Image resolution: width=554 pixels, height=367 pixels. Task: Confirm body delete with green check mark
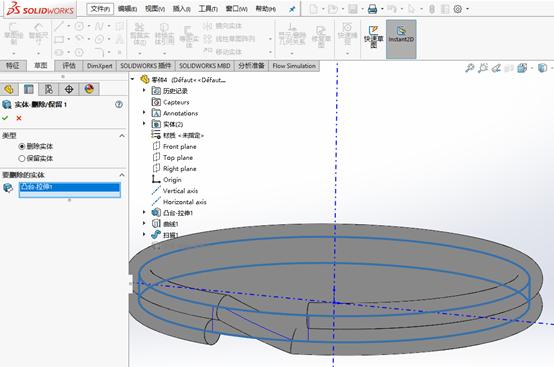tap(5, 118)
